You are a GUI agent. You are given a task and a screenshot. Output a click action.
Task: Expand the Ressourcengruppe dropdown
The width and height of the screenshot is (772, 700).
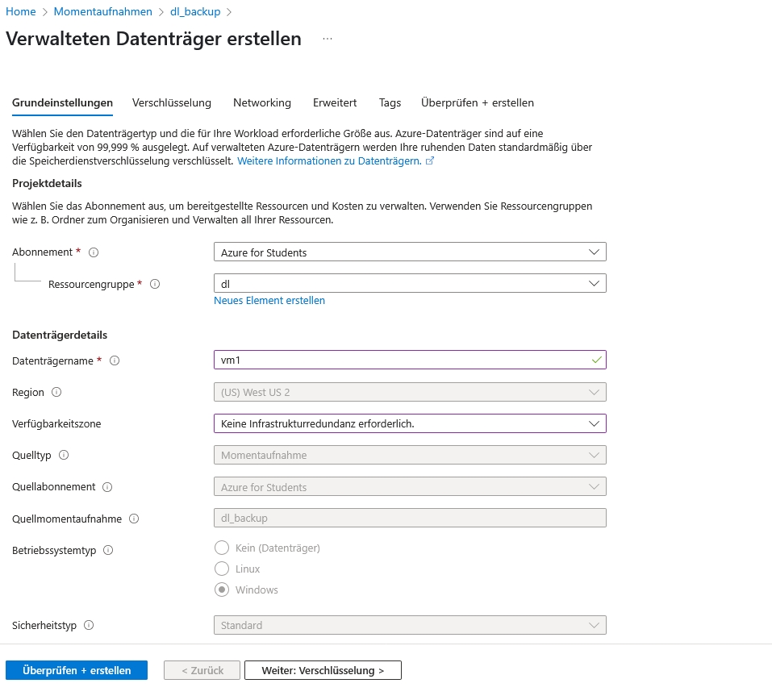[x=410, y=284]
